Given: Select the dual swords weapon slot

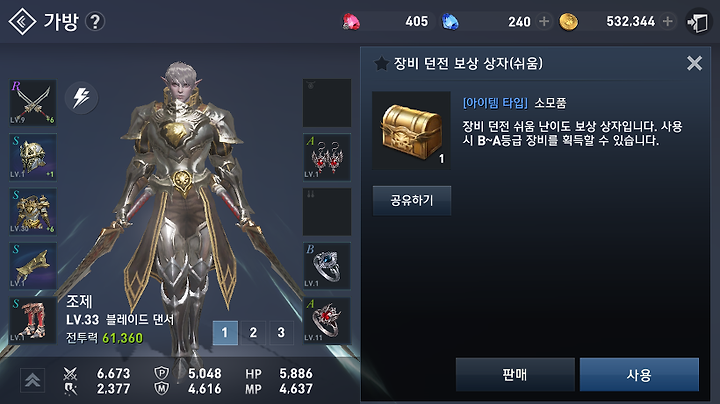Looking at the screenshot, I should coord(33,103).
